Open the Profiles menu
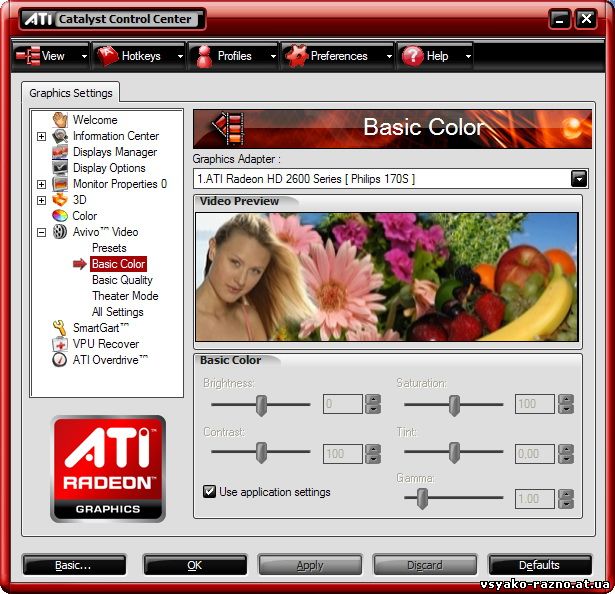The width and height of the screenshot is (615, 594). pyautogui.click(x=234, y=56)
